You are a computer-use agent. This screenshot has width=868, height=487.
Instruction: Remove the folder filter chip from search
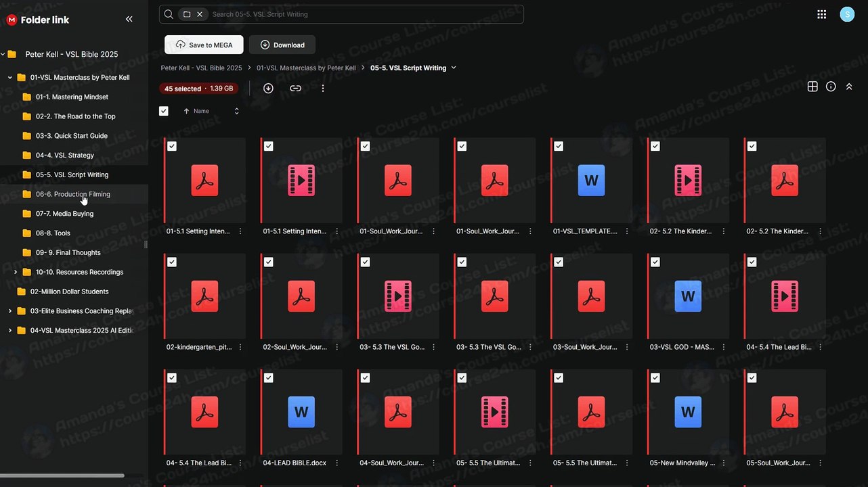click(x=200, y=14)
